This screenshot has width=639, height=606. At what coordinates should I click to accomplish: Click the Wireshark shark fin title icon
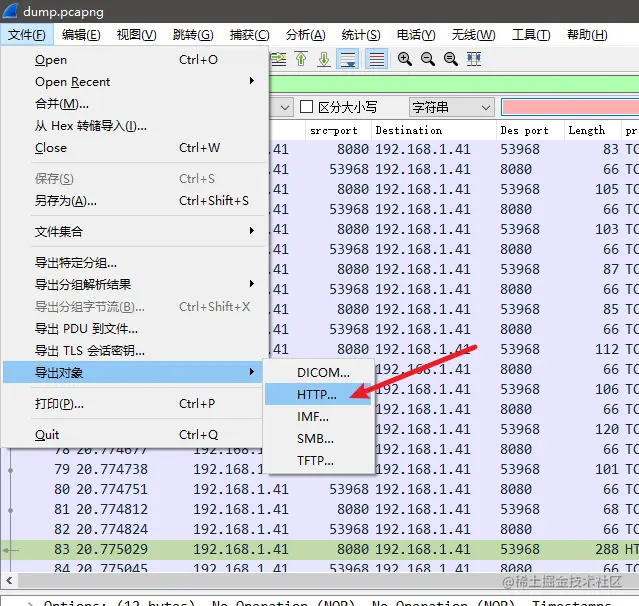click(x=10, y=11)
